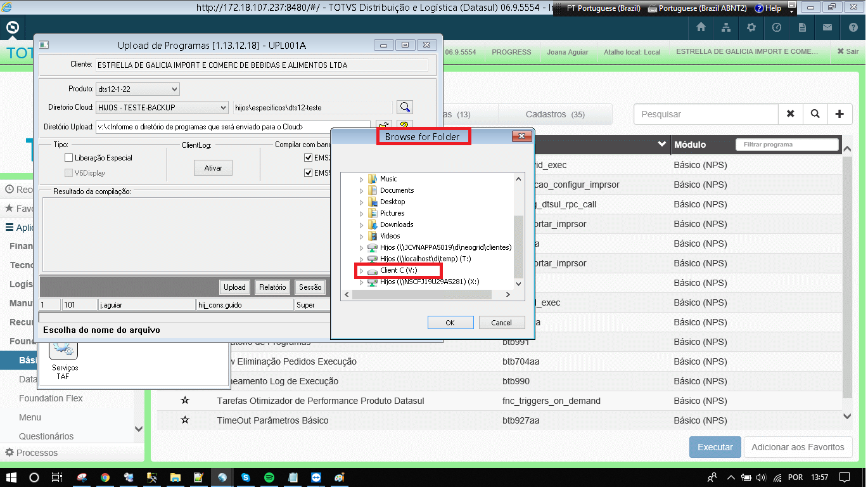Click the yellow question mark help icon
This screenshot has width=868, height=487.
[x=406, y=126]
